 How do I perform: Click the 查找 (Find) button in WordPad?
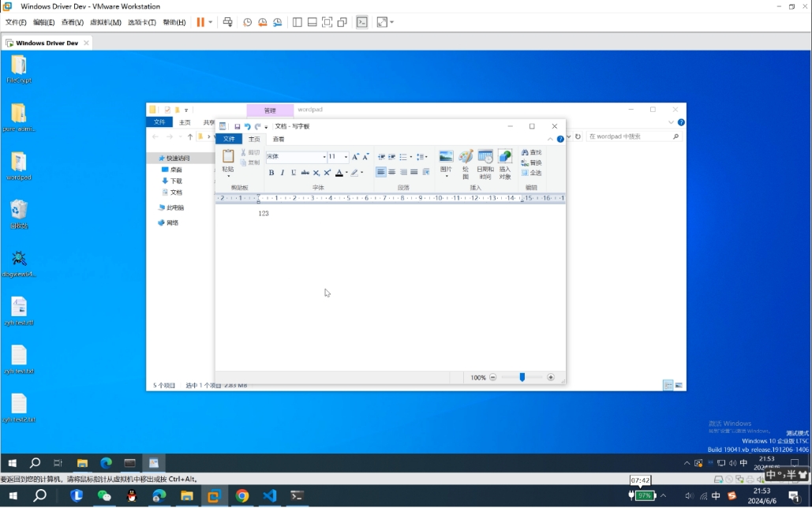[531, 152]
